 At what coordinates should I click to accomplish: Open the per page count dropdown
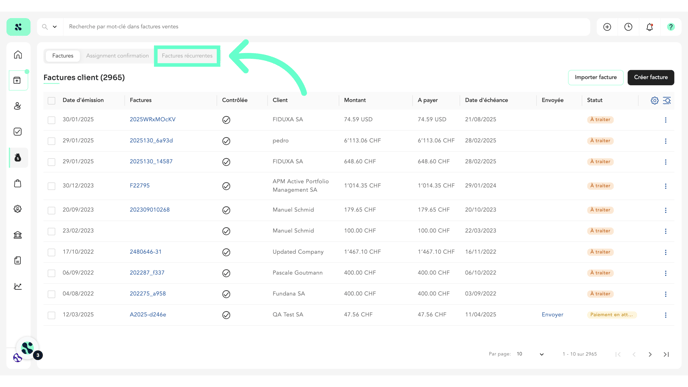[x=530, y=354]
